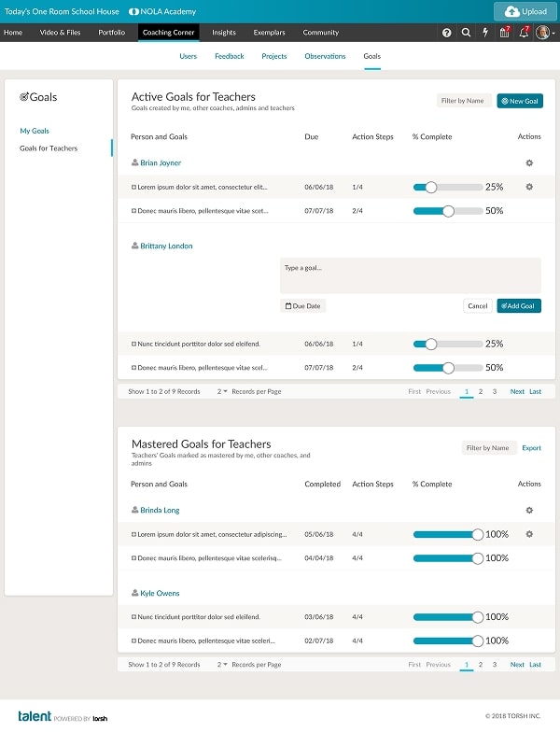Click the Export link
Image resolution: width=560 pixels, height=732 pixels.
[x=532, y=448]
